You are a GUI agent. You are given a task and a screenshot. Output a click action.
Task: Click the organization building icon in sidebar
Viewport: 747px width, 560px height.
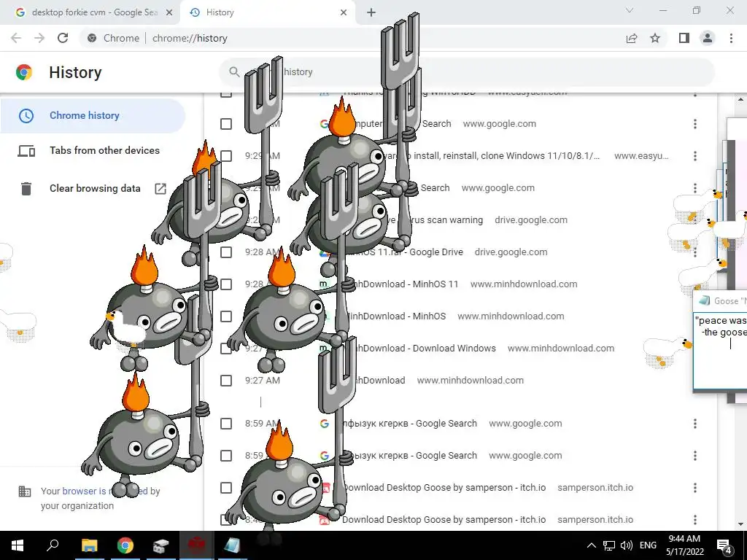[25, 491]
